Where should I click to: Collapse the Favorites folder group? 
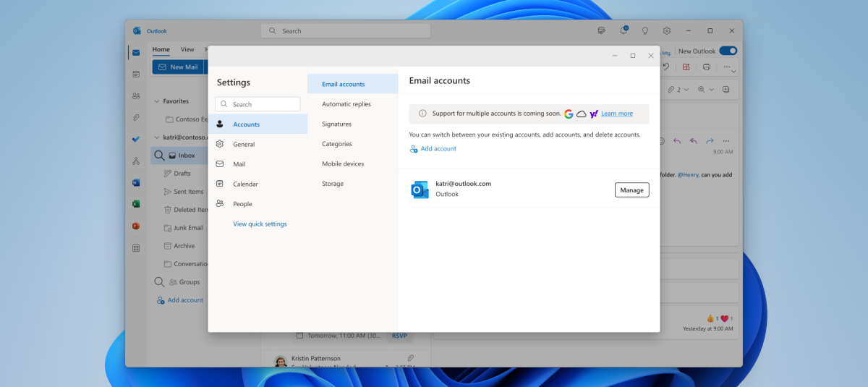point(156,101)
